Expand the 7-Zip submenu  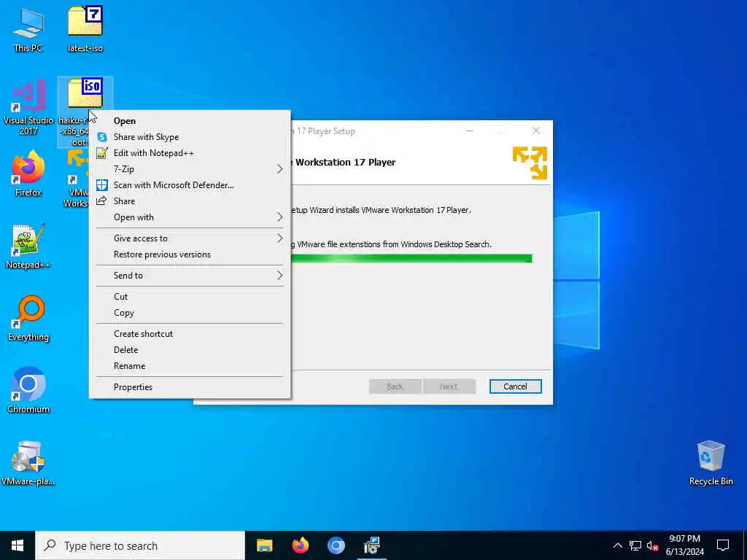click(190, 169)
